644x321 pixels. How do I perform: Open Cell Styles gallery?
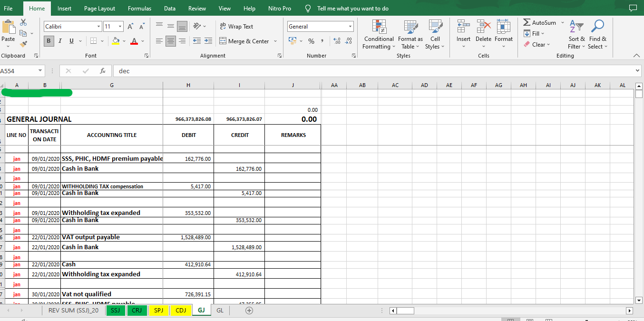click(435, 34)
